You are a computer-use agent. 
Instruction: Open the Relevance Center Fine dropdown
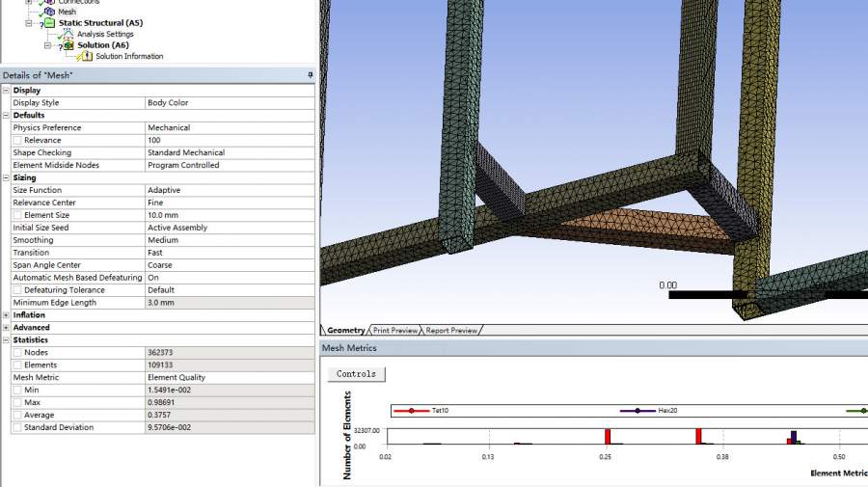(230, 203)
